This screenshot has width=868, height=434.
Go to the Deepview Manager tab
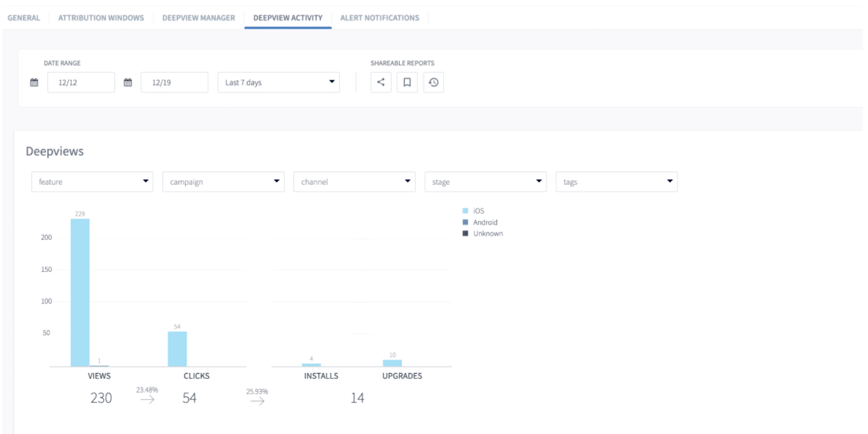198,18
